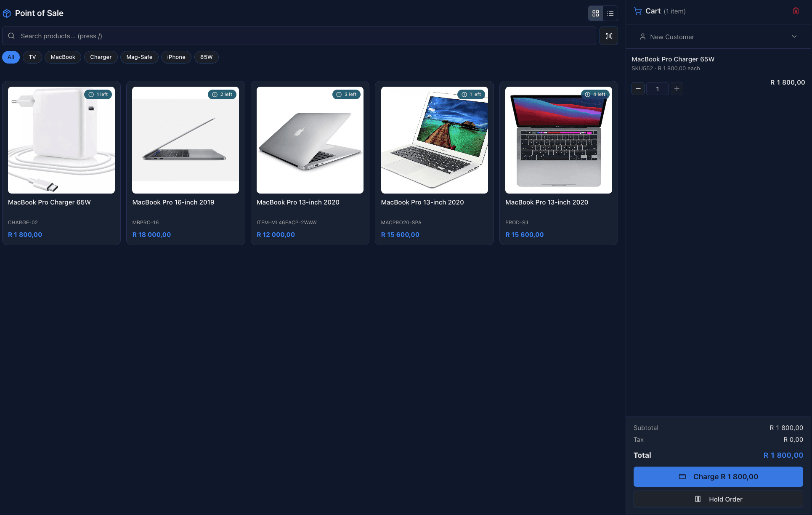Filter products by 85W category
The width and height of the screenshot is (812, 515).
(x=206, y=57)
